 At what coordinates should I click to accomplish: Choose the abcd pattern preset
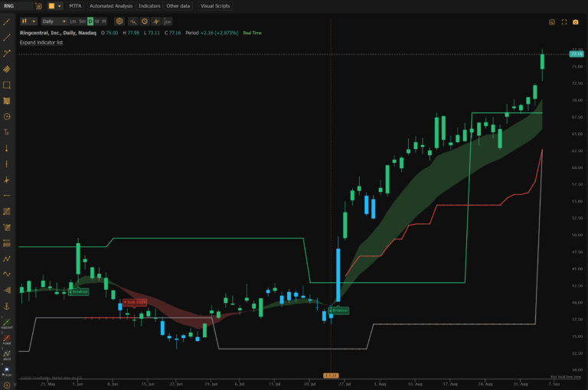click(x=6, y=355)
